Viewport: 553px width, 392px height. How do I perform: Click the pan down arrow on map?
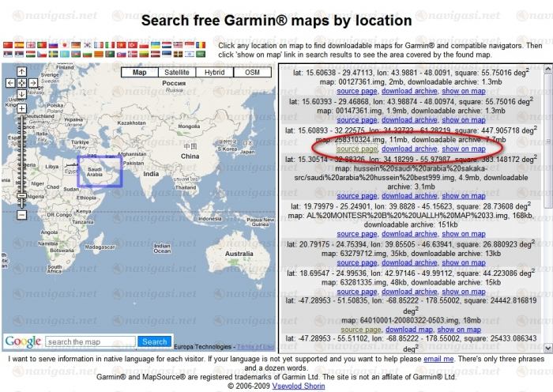(x=21, y=93)
